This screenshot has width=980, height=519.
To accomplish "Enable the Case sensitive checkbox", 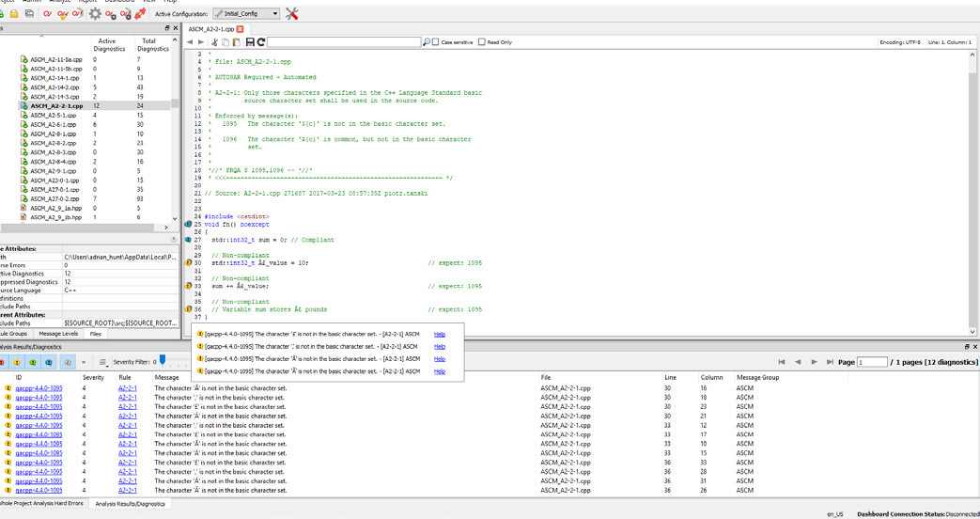I will tap(437, 42).
